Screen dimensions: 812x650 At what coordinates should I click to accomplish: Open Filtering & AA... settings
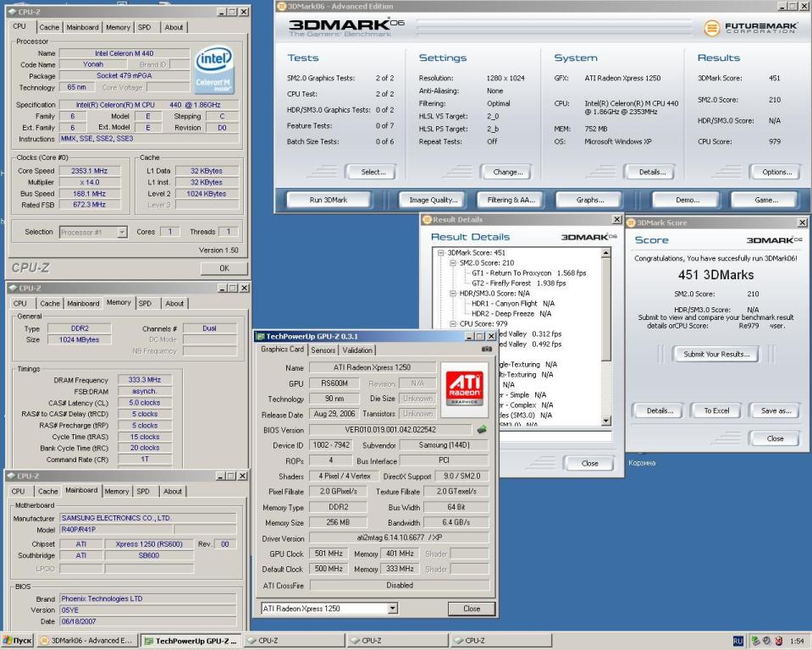tap(510, 200)
